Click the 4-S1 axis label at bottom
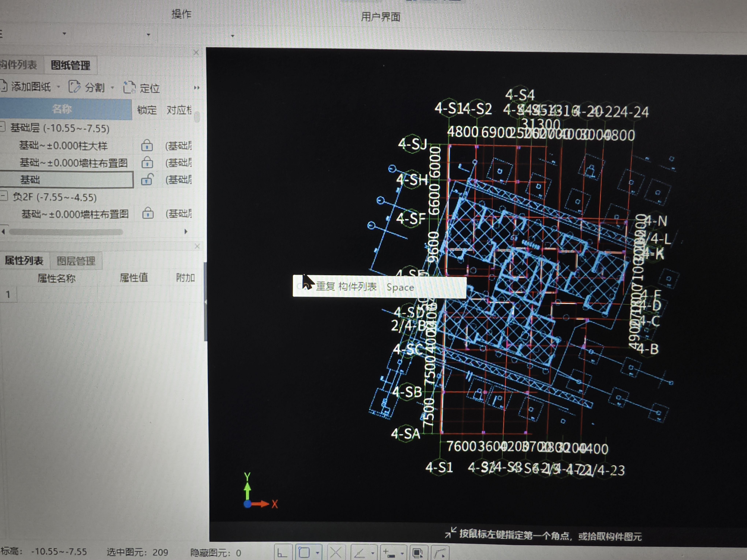 (x=439, y=468)
